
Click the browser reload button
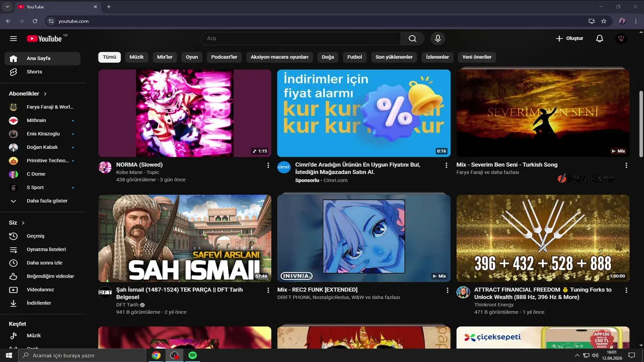click(x=35, y=21)
